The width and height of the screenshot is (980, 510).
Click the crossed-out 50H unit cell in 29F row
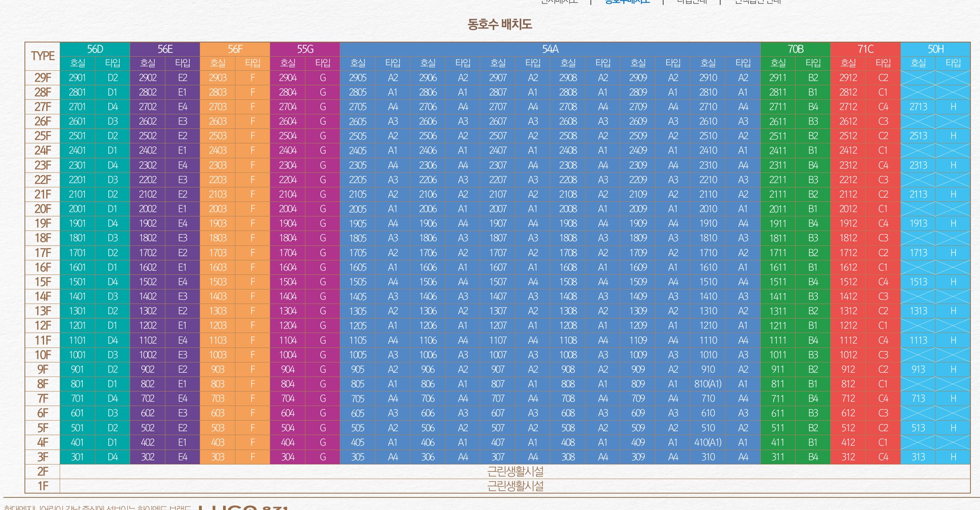[x=918, y=77]
